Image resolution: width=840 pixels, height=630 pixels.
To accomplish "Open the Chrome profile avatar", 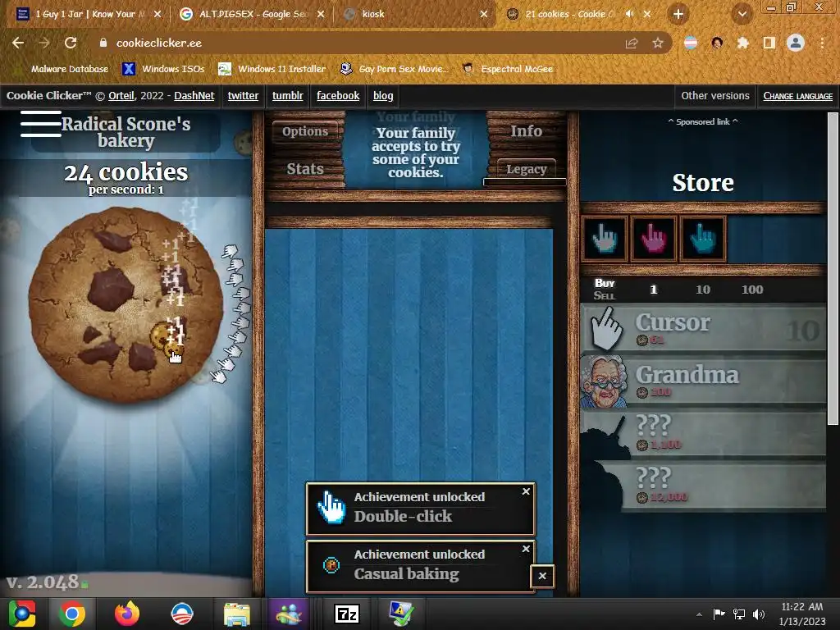I will click(x=796, y=43).
